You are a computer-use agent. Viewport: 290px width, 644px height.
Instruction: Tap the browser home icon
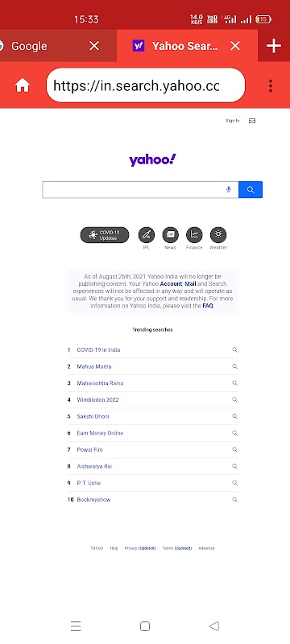pos(23,85)
